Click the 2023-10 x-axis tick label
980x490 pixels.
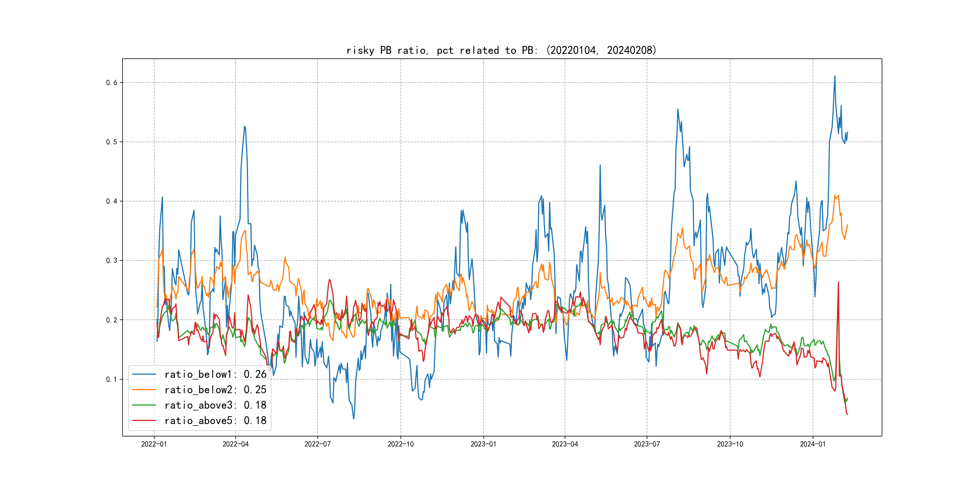click(x=730, y=444)
